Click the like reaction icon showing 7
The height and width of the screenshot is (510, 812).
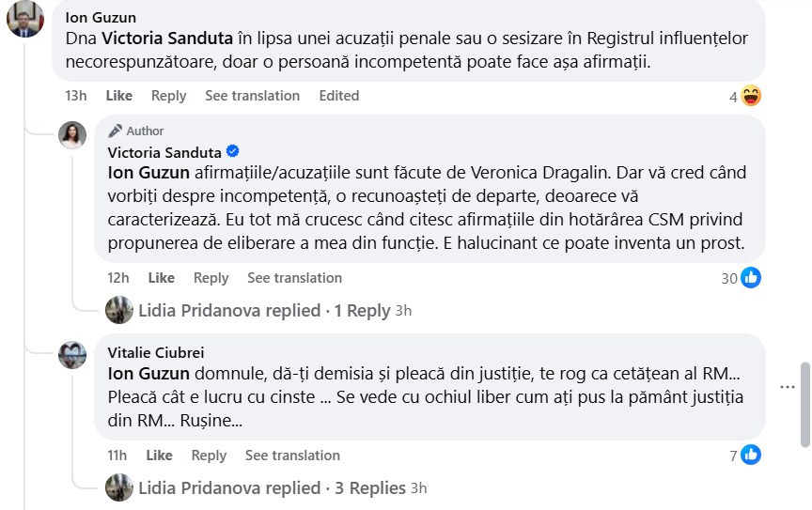751,456
